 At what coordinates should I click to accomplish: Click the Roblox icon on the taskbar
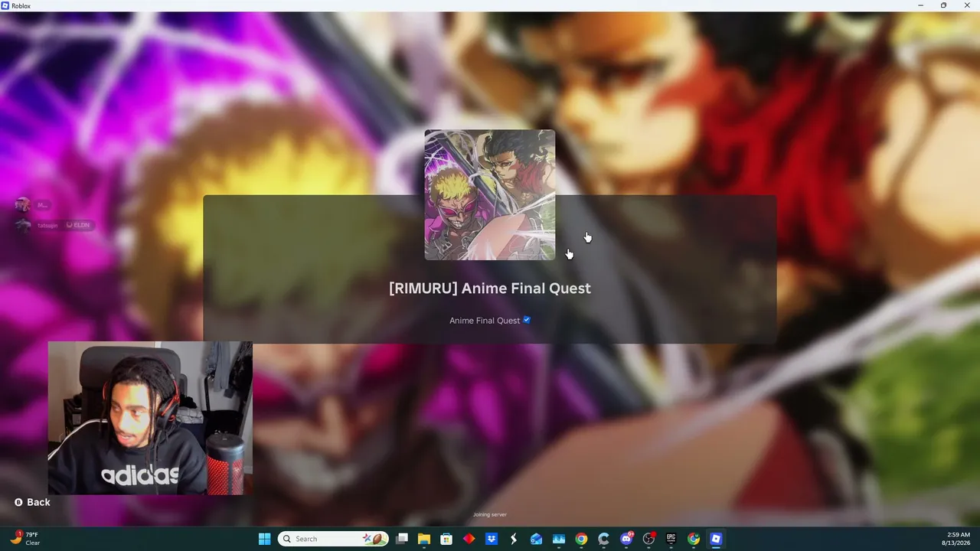pos(716,539)
